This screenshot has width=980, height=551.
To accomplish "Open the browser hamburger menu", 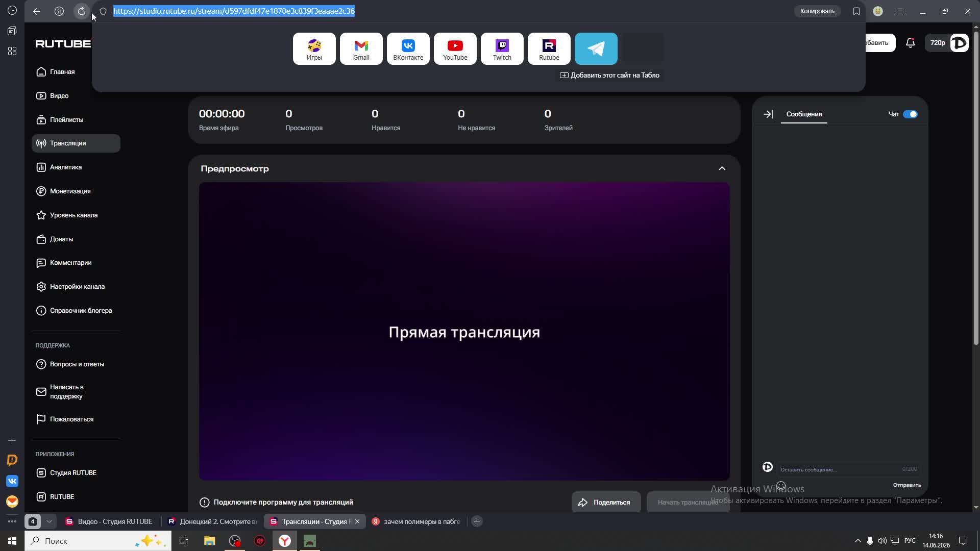I will [x=900, y=11].
